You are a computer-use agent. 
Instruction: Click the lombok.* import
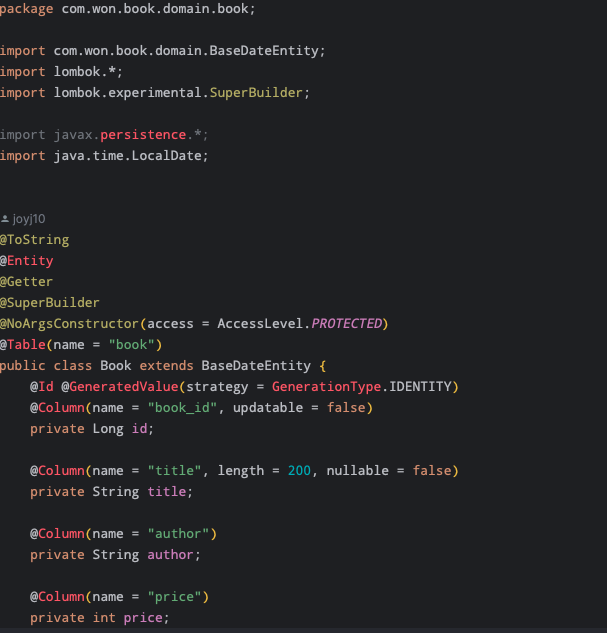pos(85,72)
